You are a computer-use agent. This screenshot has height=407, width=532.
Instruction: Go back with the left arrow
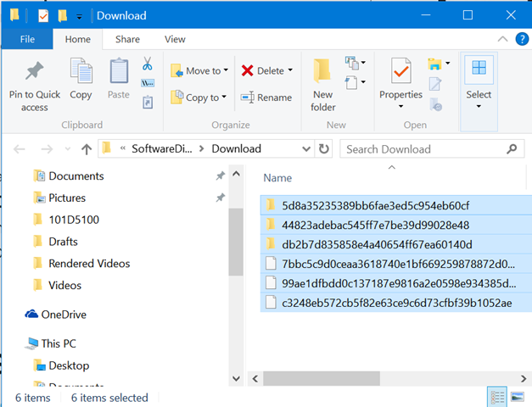(x=20, y=149)
